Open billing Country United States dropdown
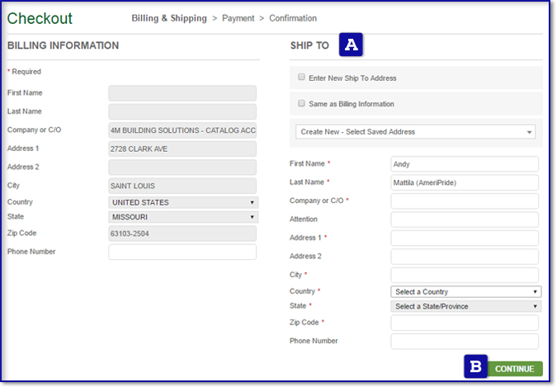 coord(182,202)
